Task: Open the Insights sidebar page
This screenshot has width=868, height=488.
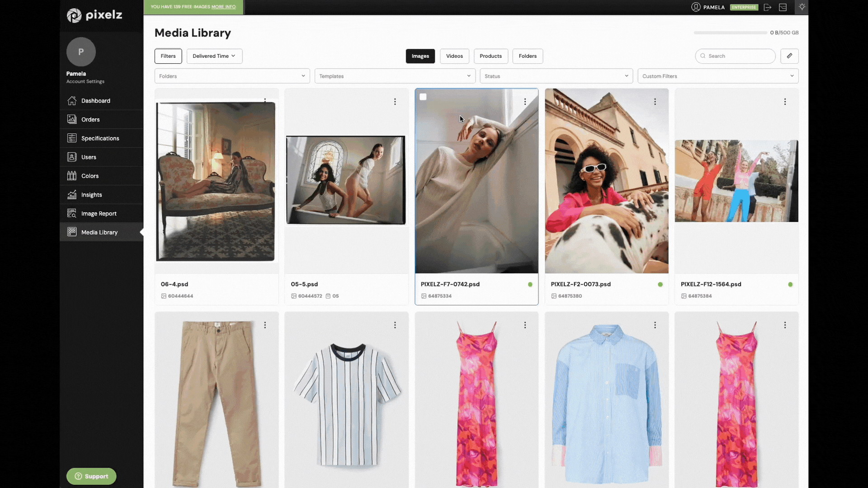Action: pos(91,195)
